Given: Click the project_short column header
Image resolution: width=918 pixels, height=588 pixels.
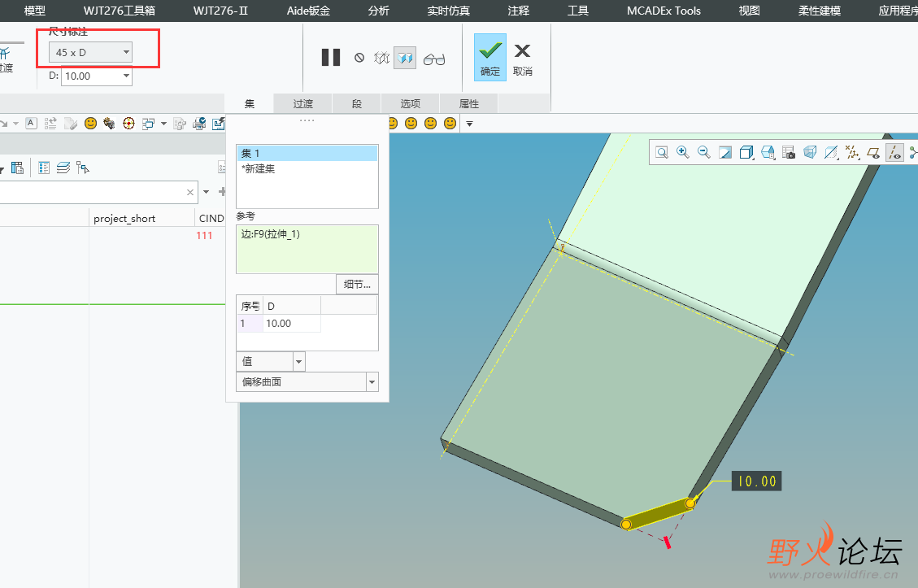Looking at the screenshot, I should tap(141, 218).
